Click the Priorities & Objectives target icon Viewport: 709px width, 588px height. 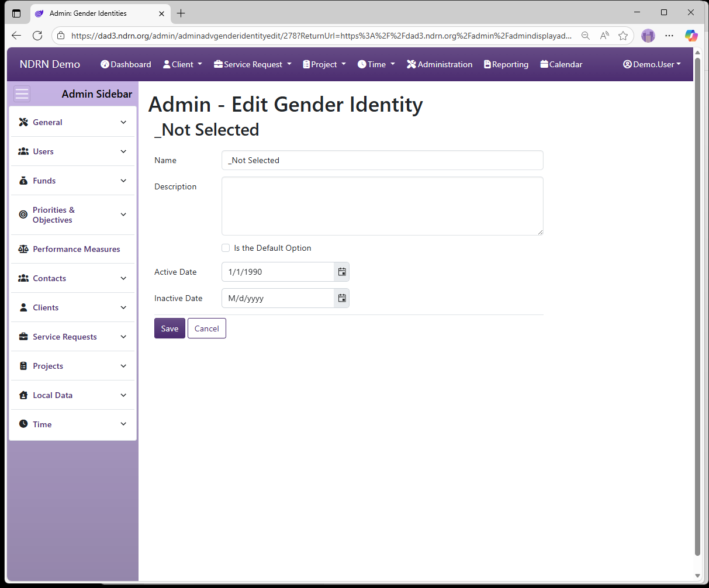click(23, 215)
